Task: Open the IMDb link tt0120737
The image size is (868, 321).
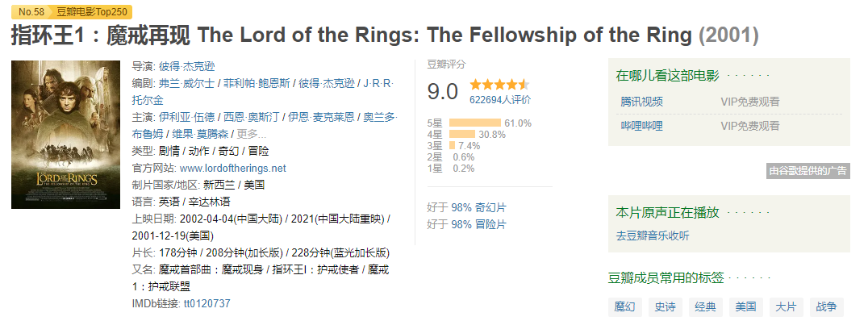Action: [207, 303]
